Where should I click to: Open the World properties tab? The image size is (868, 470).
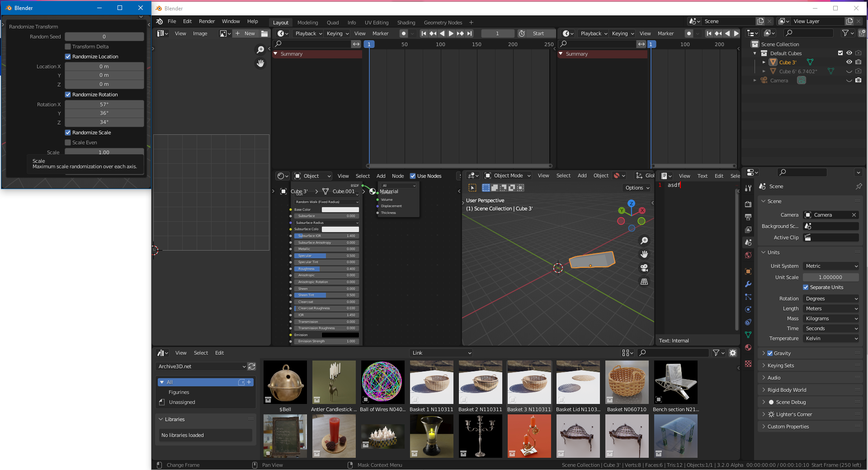pos(748,255)
